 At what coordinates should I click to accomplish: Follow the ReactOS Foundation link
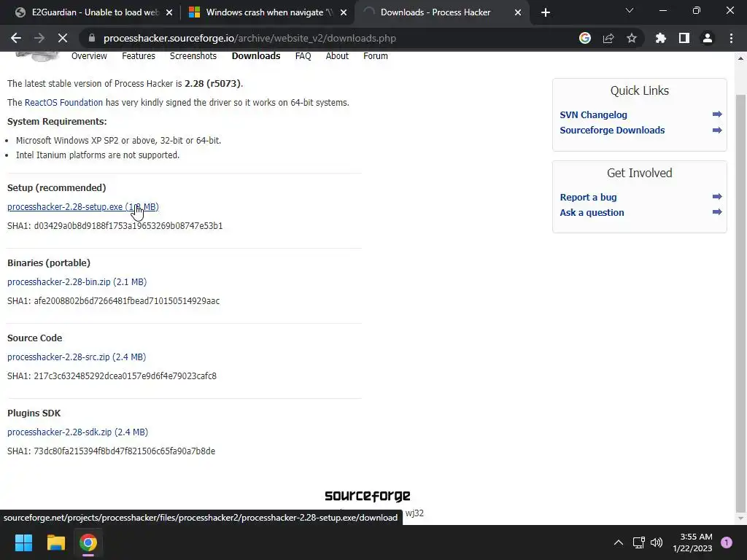tap(63, 102)
